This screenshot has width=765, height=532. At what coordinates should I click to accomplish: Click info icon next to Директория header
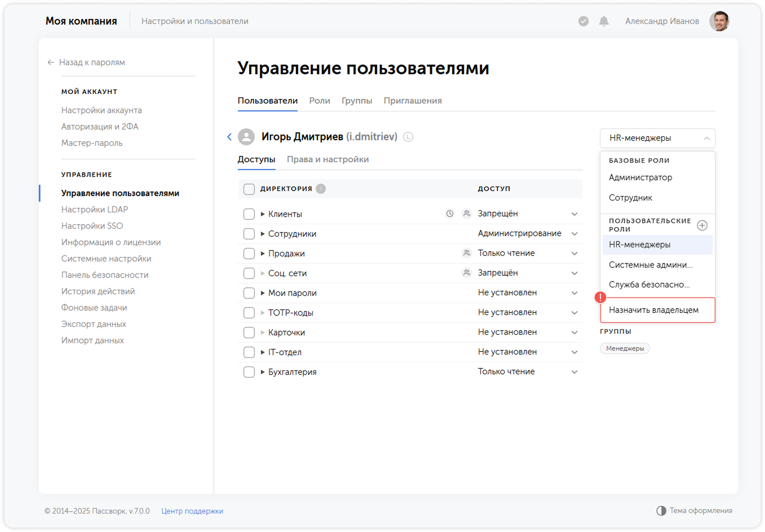pos(321,189)
